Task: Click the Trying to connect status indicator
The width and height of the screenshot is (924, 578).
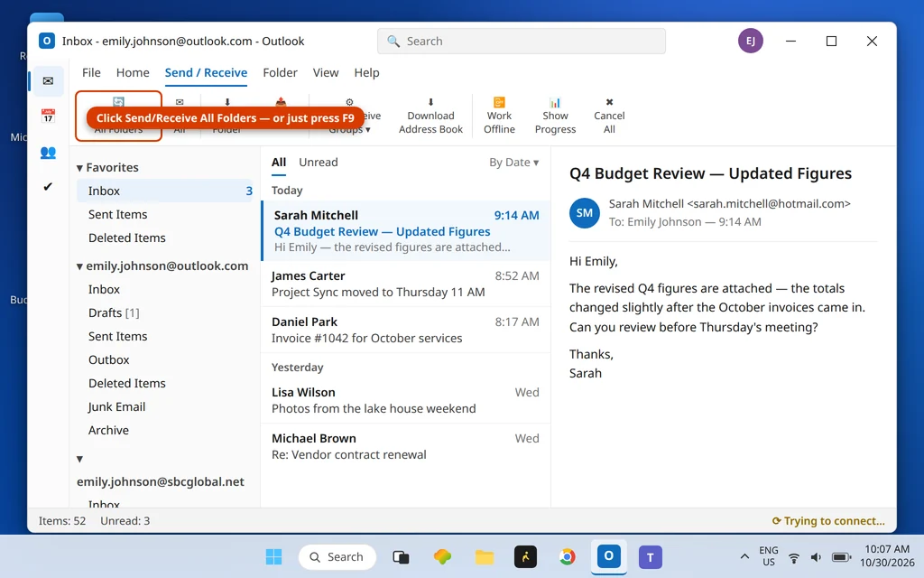Action: (828, 521)
